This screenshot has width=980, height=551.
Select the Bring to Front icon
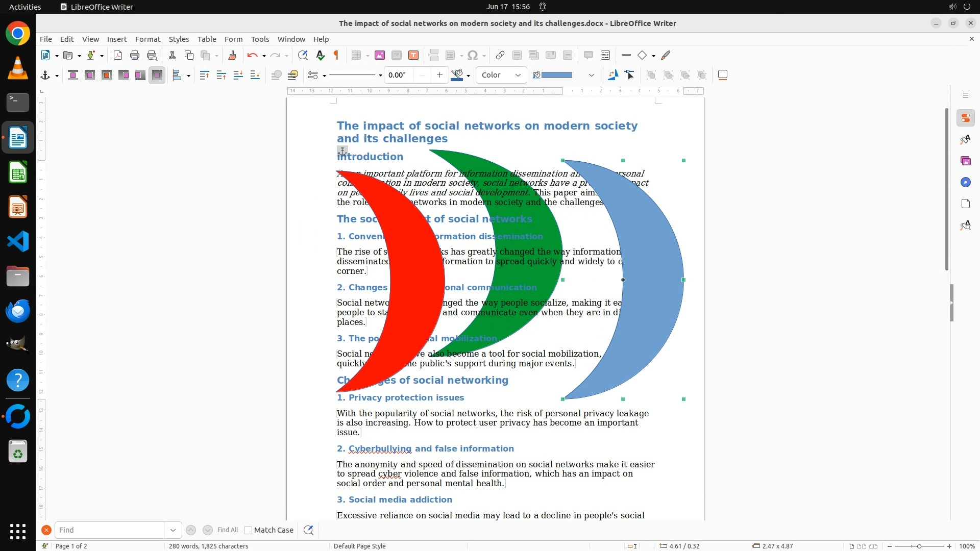pos(204,76)
